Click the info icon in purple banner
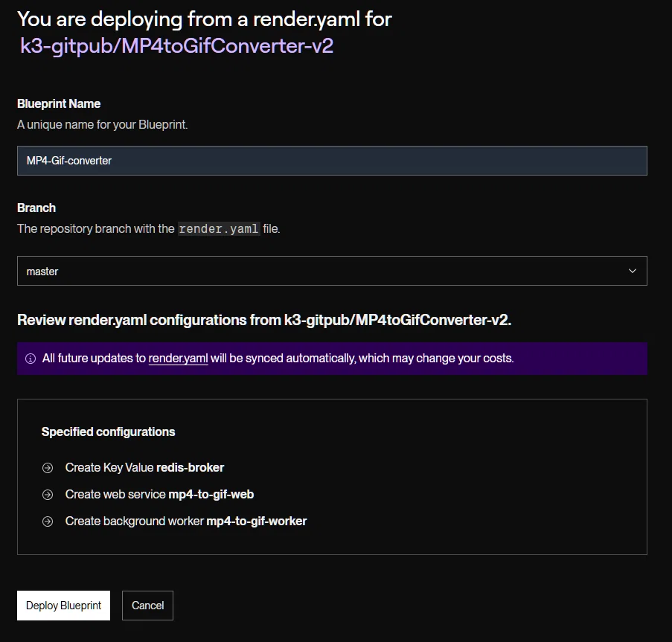This screenshot has width=672, height=642. 31,359
